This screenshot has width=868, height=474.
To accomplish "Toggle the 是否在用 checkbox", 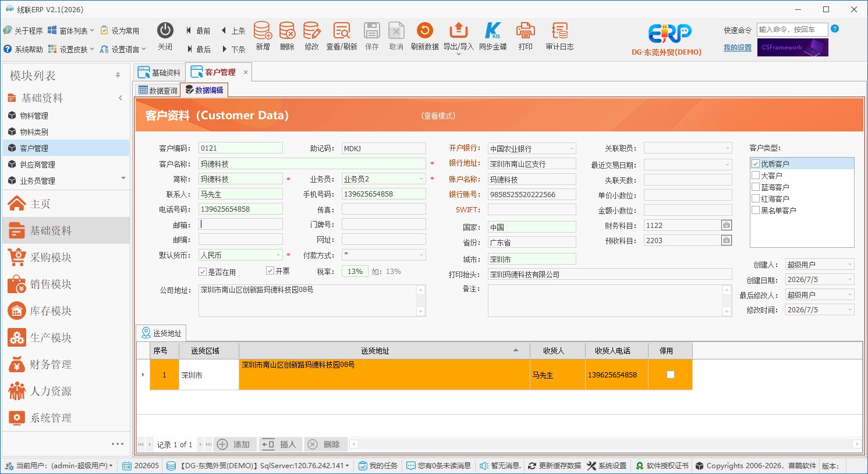I will coord(203,272).
